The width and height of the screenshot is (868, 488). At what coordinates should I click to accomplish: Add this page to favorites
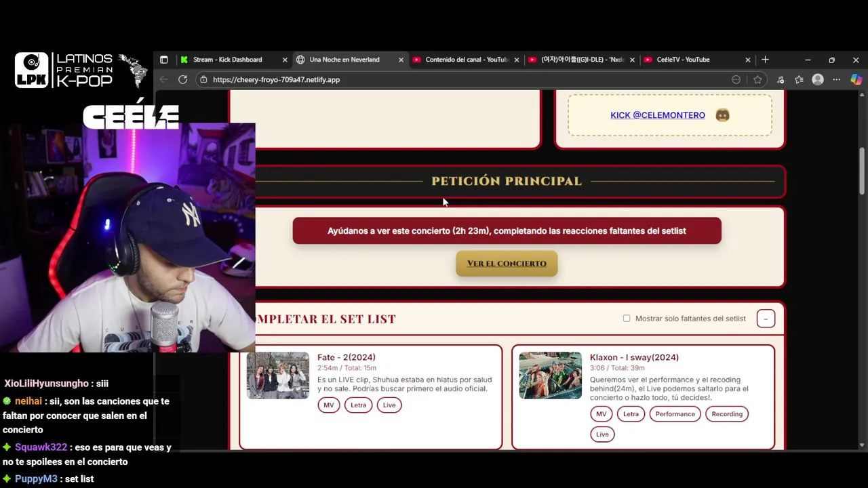pyautogui.click(x=757, y=79)
